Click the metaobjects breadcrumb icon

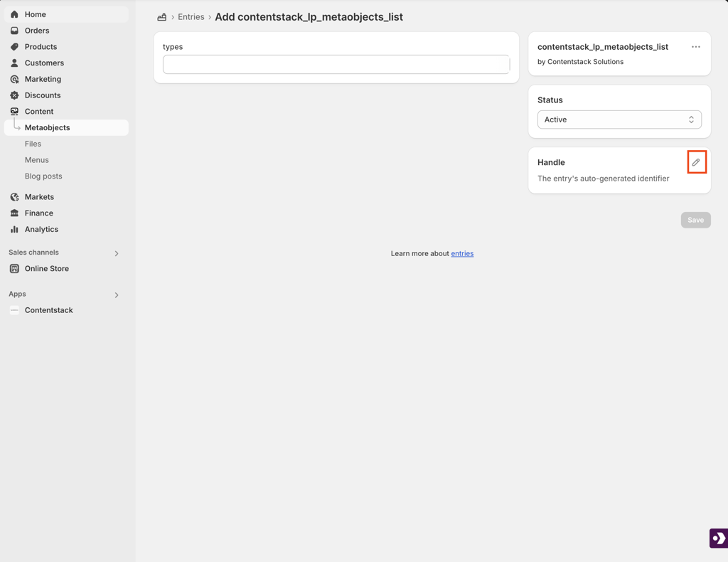162,17
